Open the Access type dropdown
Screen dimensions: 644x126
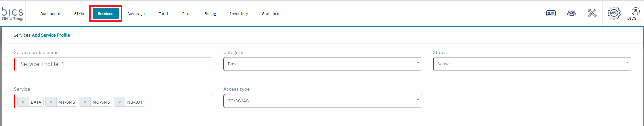[323, 101]
